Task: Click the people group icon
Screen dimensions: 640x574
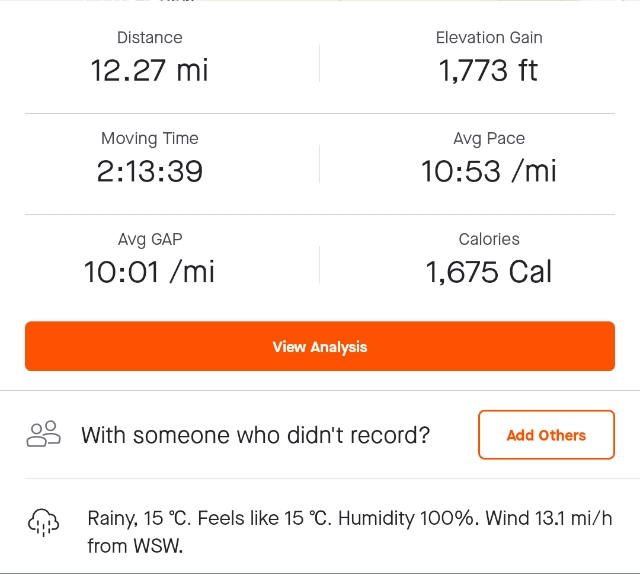Action: (44, 434)
